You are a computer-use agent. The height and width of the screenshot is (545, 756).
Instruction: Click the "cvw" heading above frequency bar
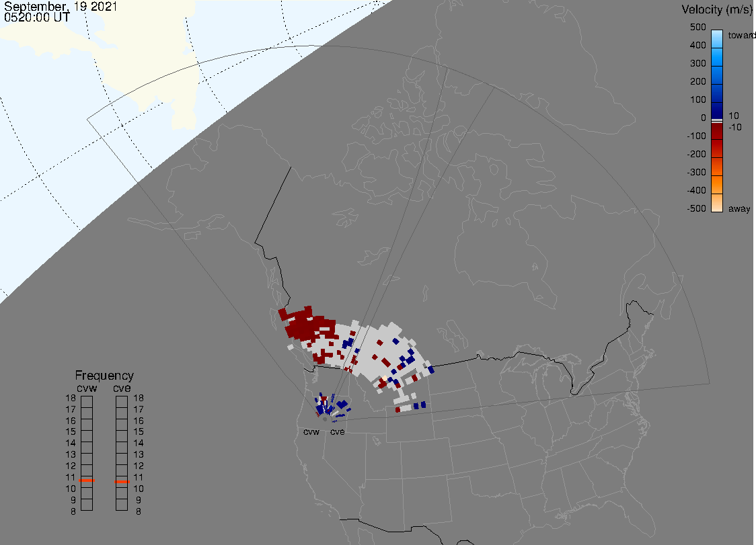pyautogui.click(x=87, y=388)
